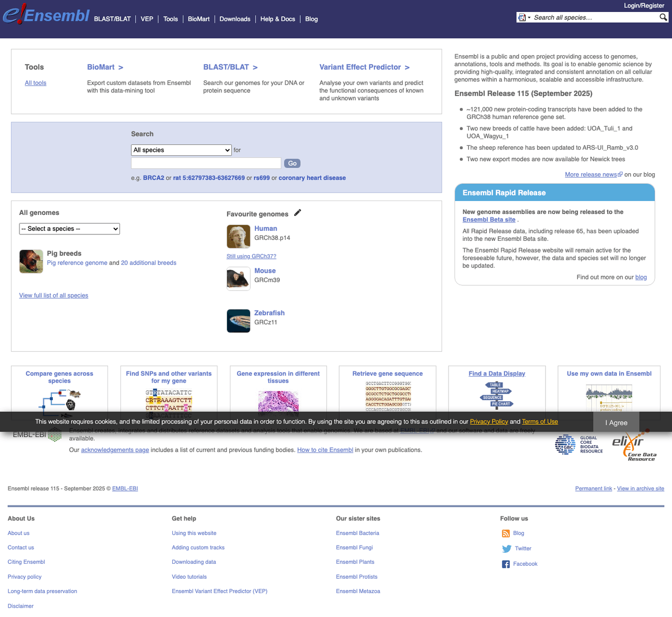Open the blog via the RSS icon
672x617 pixels.
coord(505,533)
